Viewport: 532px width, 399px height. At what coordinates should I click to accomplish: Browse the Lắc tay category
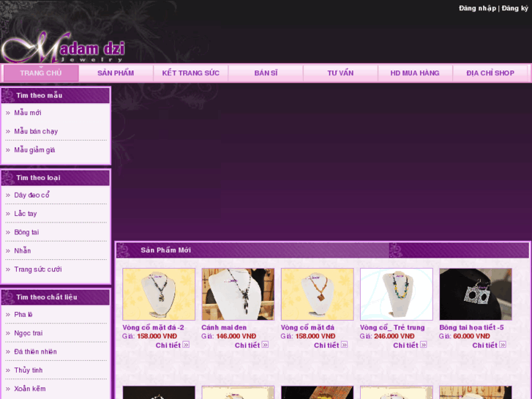tap(26, 214)
